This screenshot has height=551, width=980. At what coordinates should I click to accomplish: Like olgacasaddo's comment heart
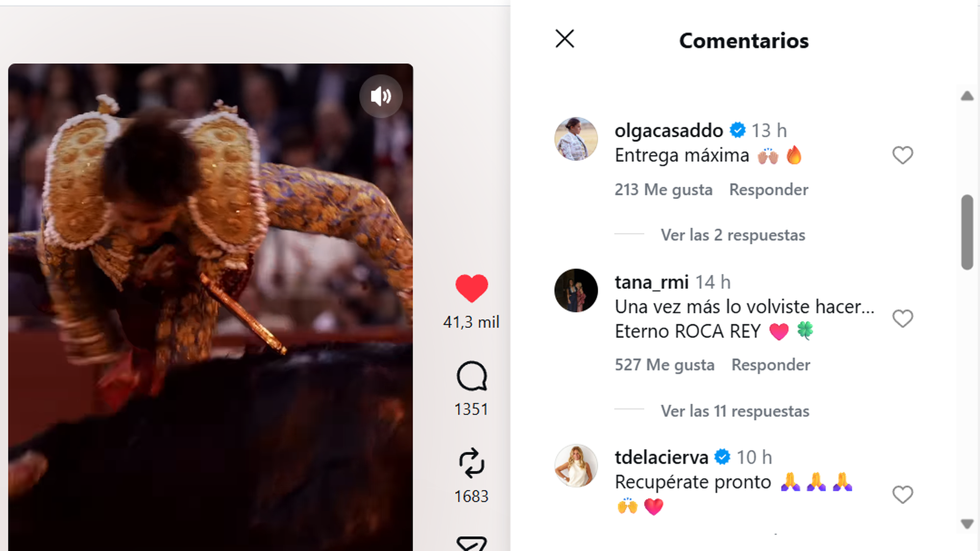902,155
